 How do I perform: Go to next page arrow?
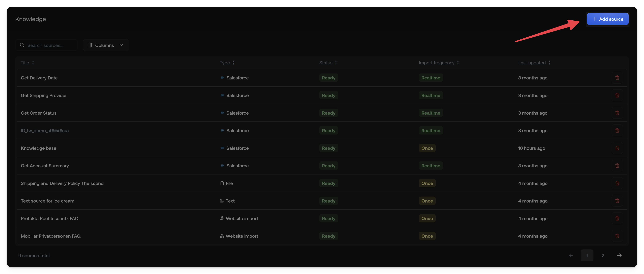pos(619,255)
